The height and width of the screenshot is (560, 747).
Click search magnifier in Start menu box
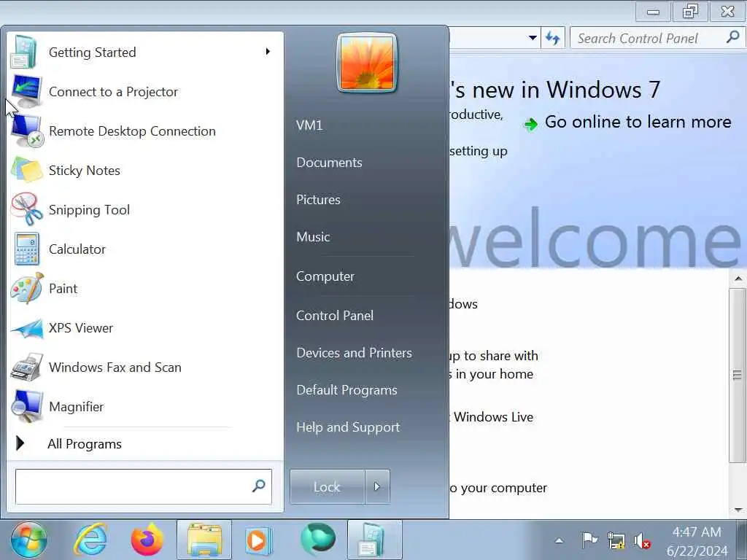click(x=259, y=486)
